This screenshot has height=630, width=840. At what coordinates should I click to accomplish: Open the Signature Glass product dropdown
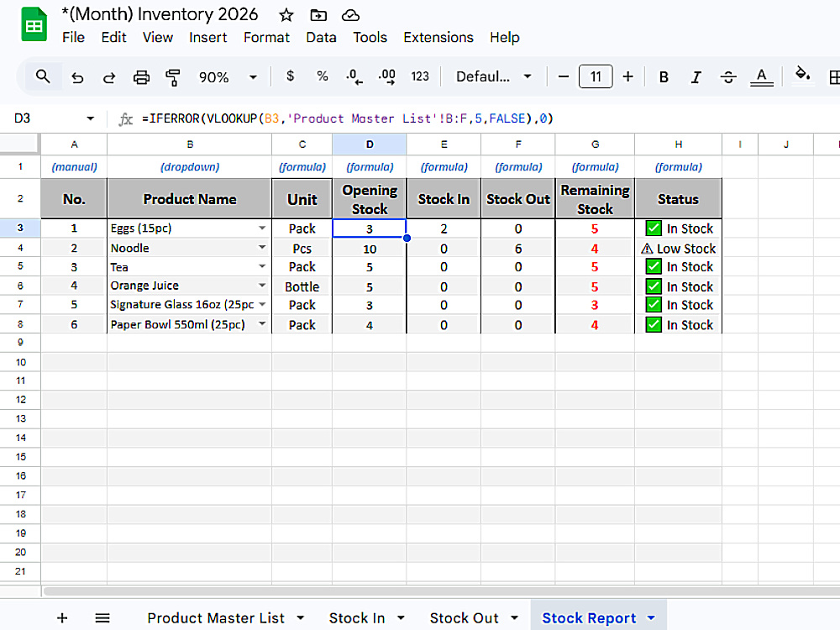click(262, 304)
